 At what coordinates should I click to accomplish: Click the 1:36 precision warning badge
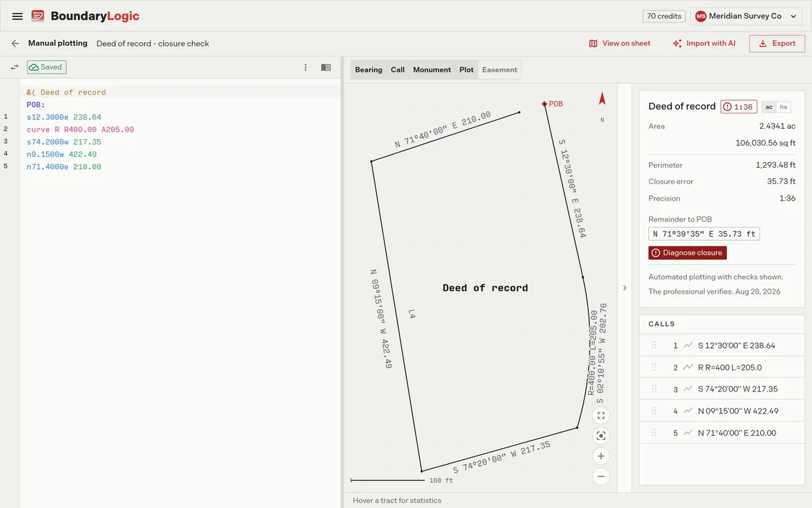point(739,107)
